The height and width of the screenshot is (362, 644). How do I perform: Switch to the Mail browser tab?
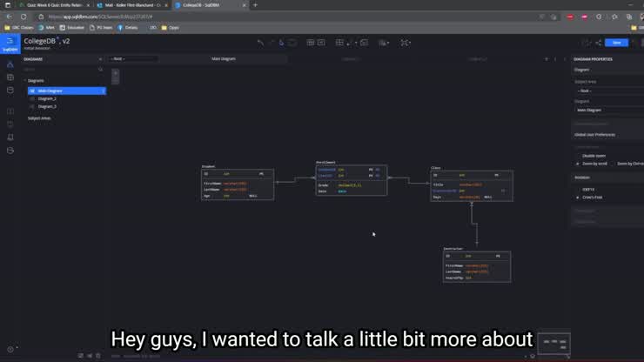pyautogui.click(x=131, y=5)
